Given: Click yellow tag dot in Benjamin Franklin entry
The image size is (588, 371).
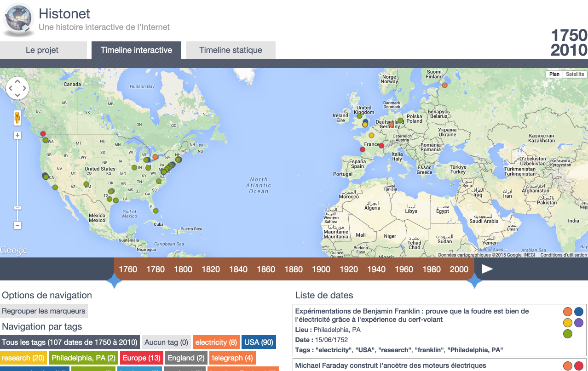Looking at the screenshot, I should pos(568,322).
